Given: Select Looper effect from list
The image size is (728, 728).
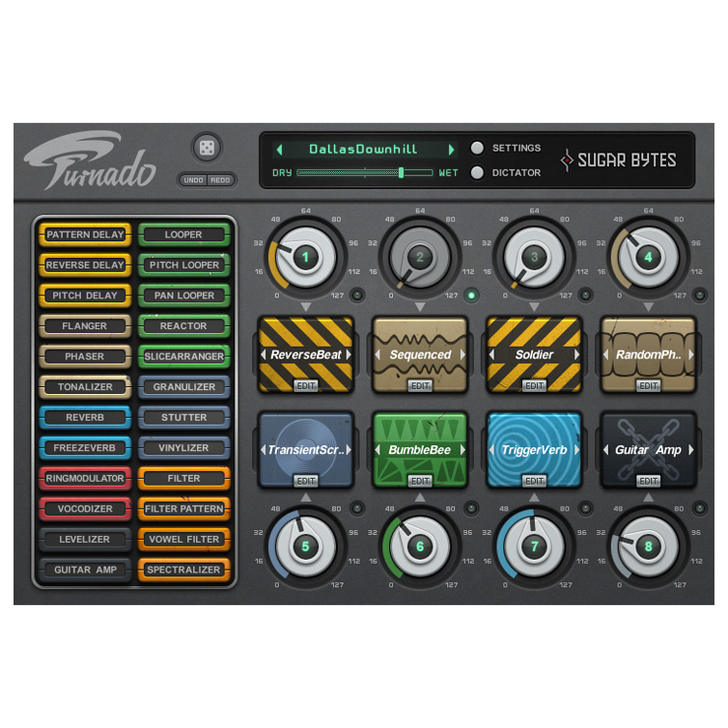Looking at the screenshot, I should [184, 235].
